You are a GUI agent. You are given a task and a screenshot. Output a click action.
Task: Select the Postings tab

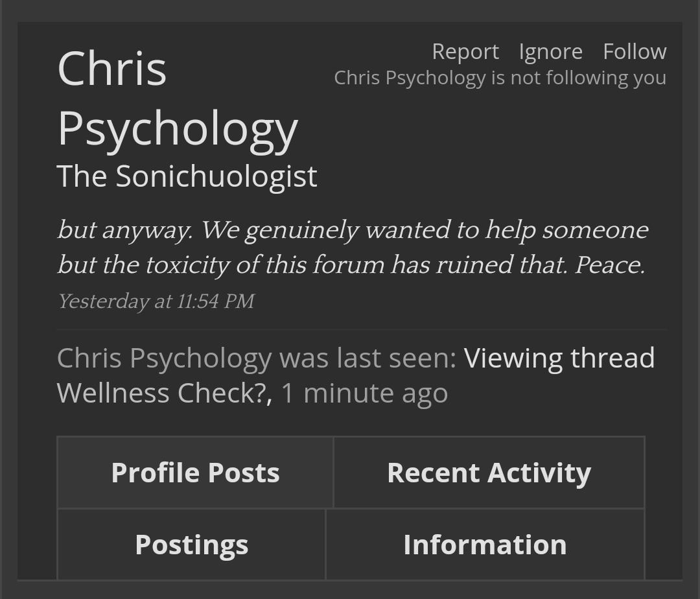pyautogui.click(x=191, y=545)
